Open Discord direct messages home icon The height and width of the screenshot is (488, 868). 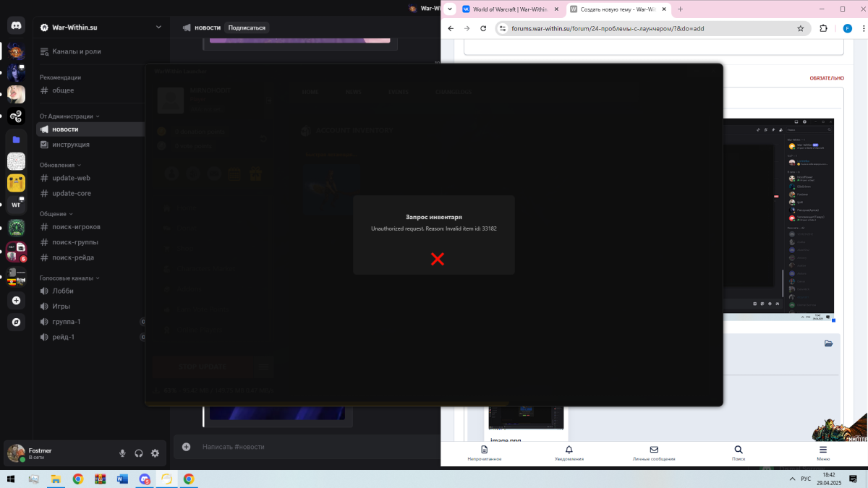click(x=16, y=26)
